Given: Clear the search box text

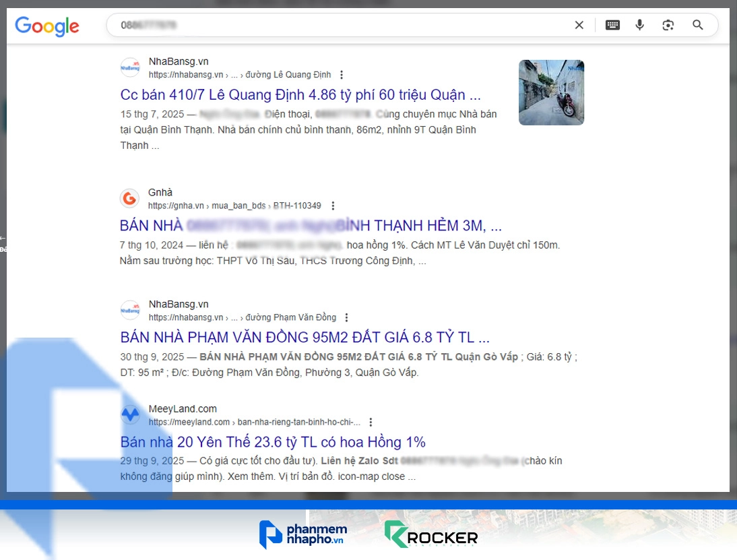Looking at the screenshot, I should click(579, 26).
